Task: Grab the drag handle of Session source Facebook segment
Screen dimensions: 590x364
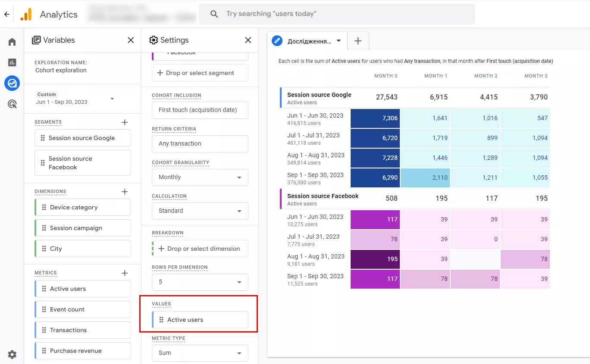Action: [x=43, y=163]
